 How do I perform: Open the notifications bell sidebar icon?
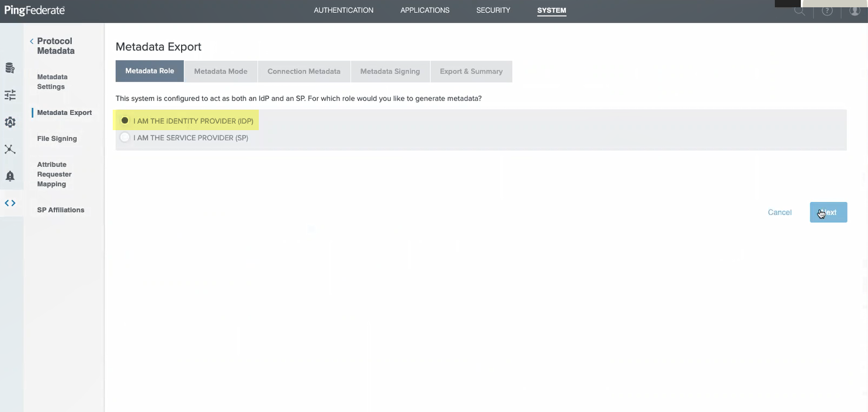point(10,176)
